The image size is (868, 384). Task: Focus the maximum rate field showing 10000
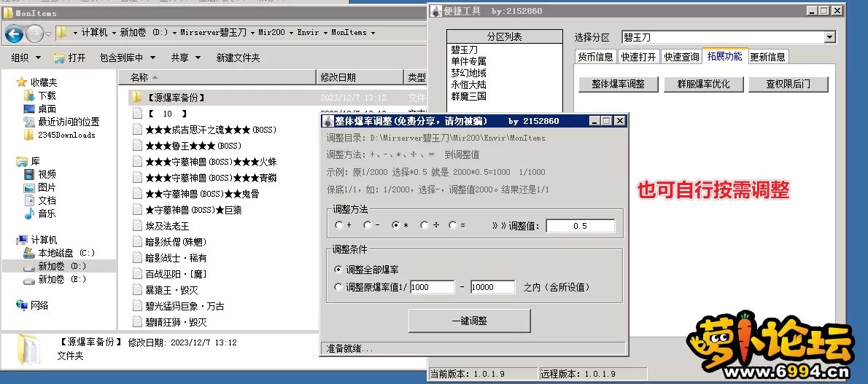pyautogui.click(x=492, y=287)
